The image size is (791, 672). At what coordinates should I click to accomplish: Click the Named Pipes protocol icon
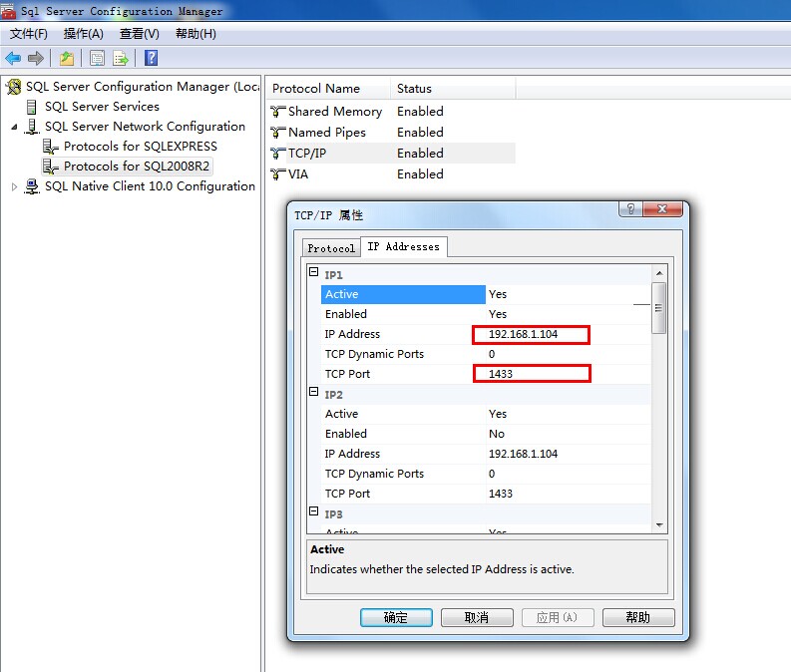pyautogui.click(x=278, y=133)
